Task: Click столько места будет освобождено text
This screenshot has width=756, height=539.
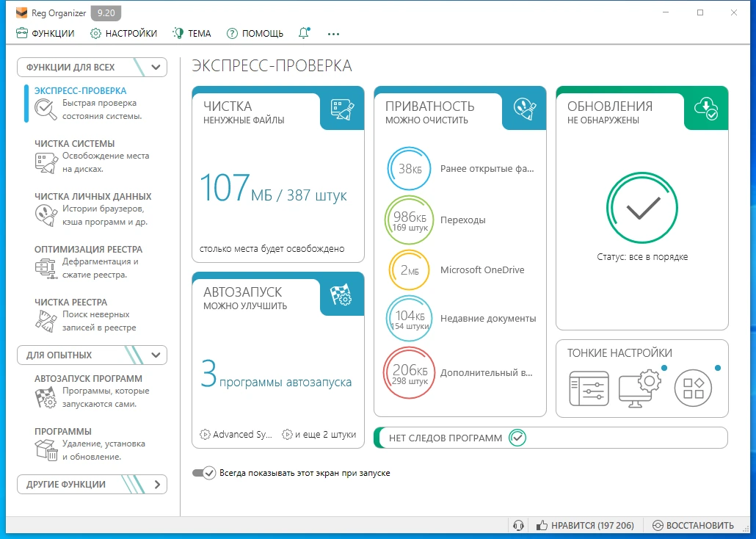Action: pyautogui.click(x=272, y=249)
